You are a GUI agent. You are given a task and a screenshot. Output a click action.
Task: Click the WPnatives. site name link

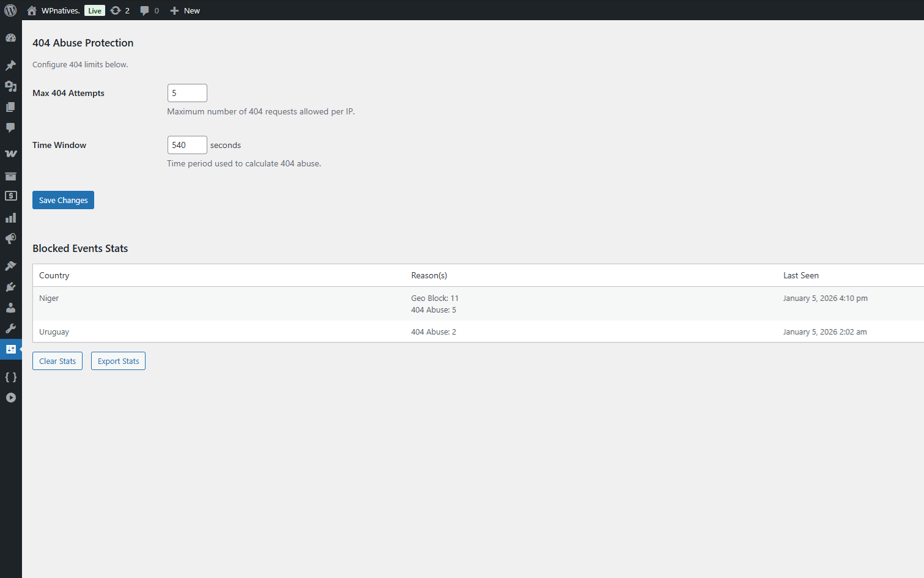pyautogui.click(x=61, y=10)
